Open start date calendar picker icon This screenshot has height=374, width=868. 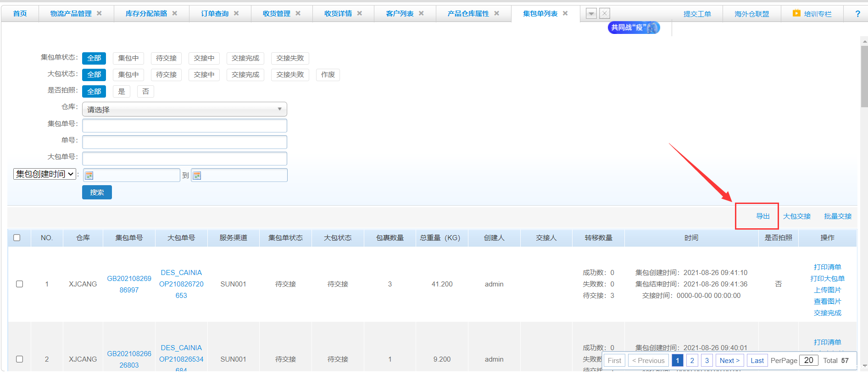pos(89,176)
